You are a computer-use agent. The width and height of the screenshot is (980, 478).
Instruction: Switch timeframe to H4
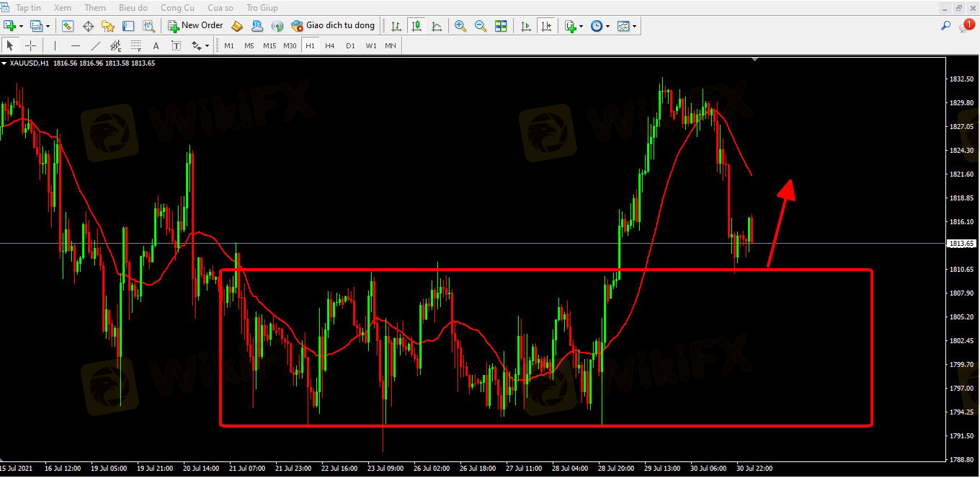[x=329, y=45]
